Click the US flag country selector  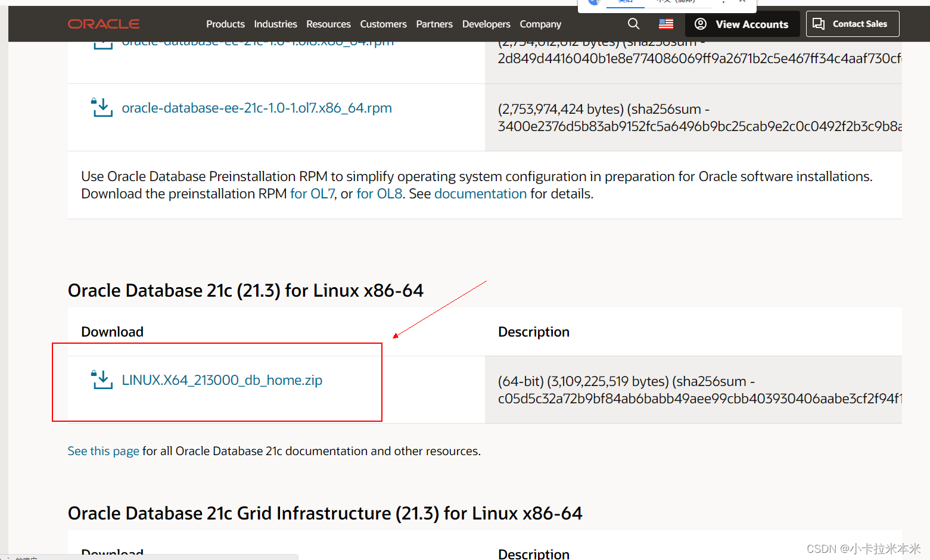[665, 24]
